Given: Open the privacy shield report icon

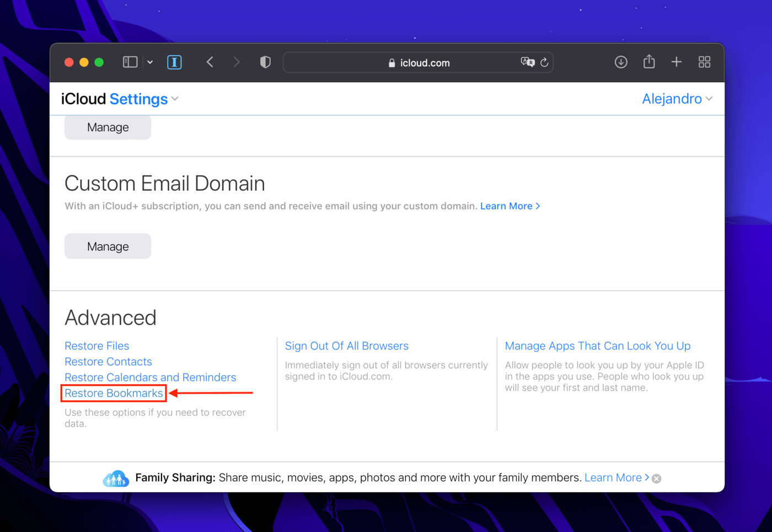Looking at the screenshot, I should coord(265,62).
